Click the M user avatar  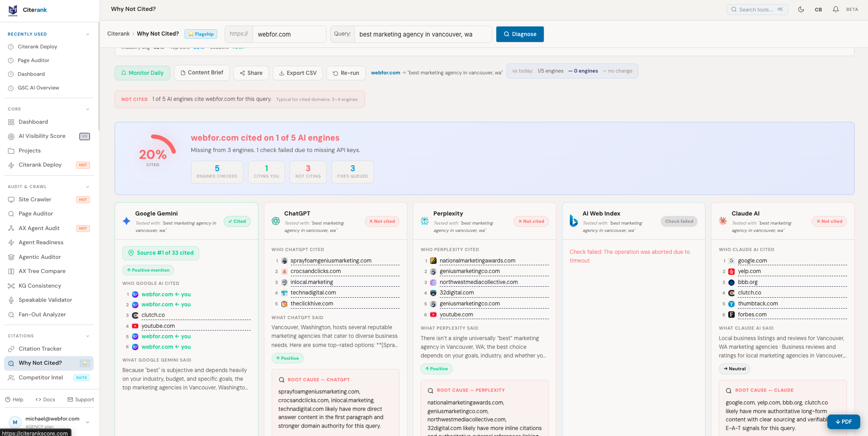[15, 422]
